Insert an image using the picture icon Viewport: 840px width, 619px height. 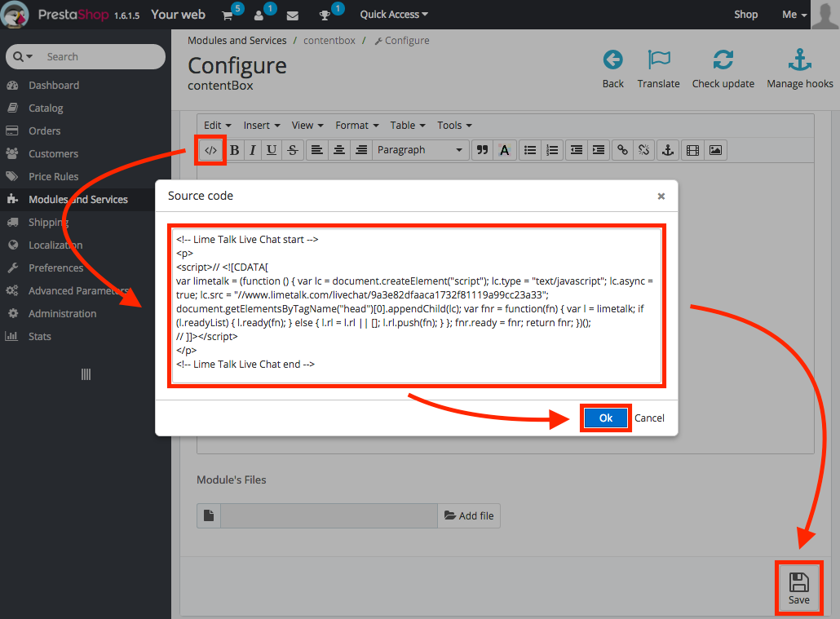pos(715,150)
